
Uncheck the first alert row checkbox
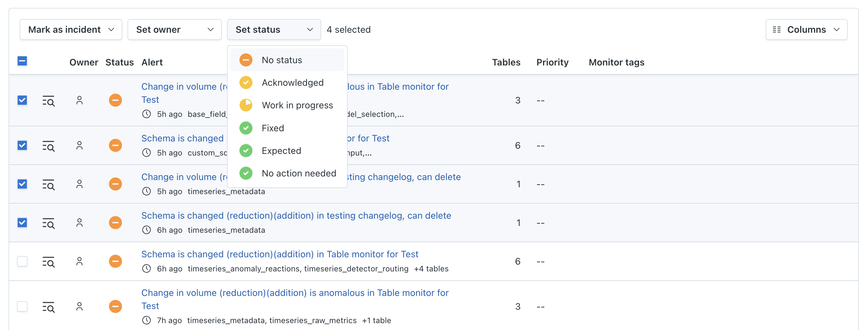tap(22, 100)
